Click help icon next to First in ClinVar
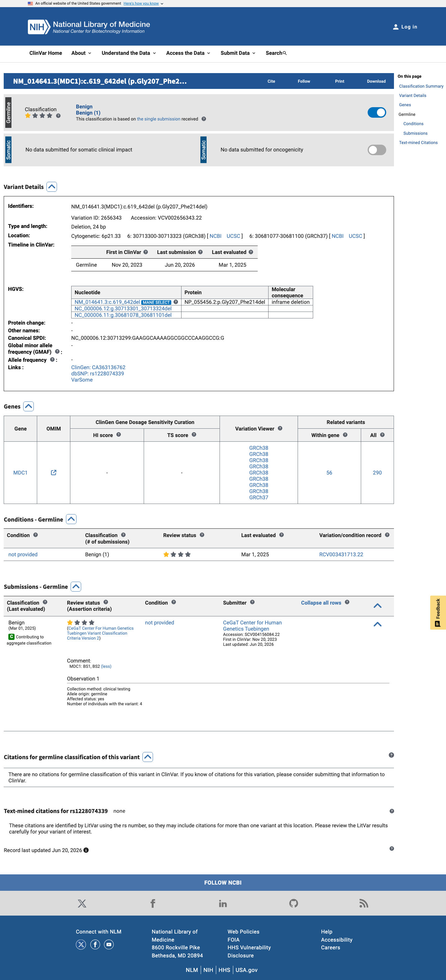The width and height of the screenshot is (446, 980). tap(145, 252)
